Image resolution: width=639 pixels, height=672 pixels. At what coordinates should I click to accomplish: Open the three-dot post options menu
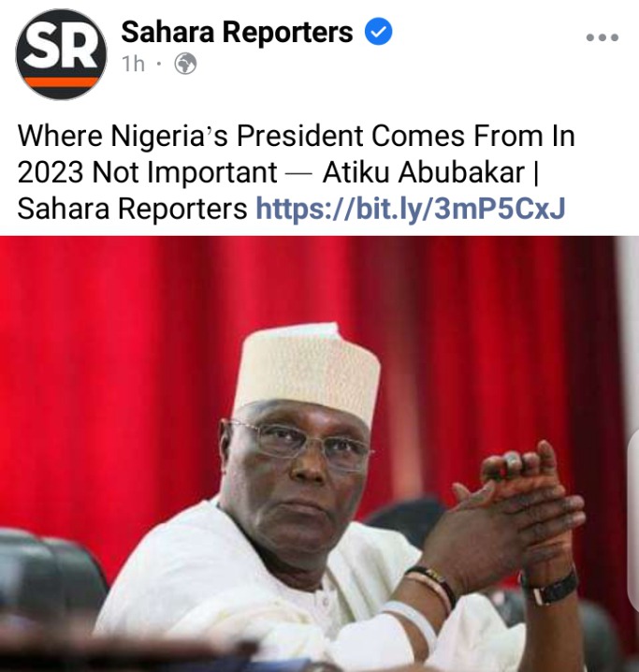click(603, 37)
